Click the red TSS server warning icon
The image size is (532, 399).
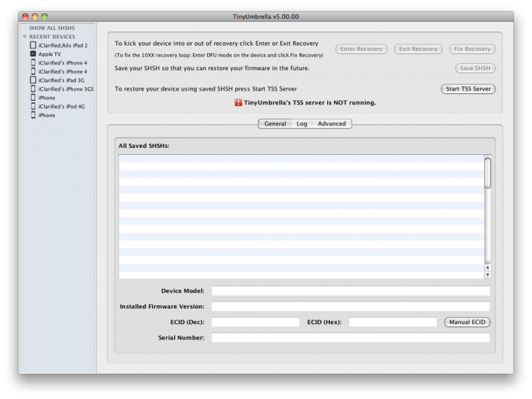point(238,102)
